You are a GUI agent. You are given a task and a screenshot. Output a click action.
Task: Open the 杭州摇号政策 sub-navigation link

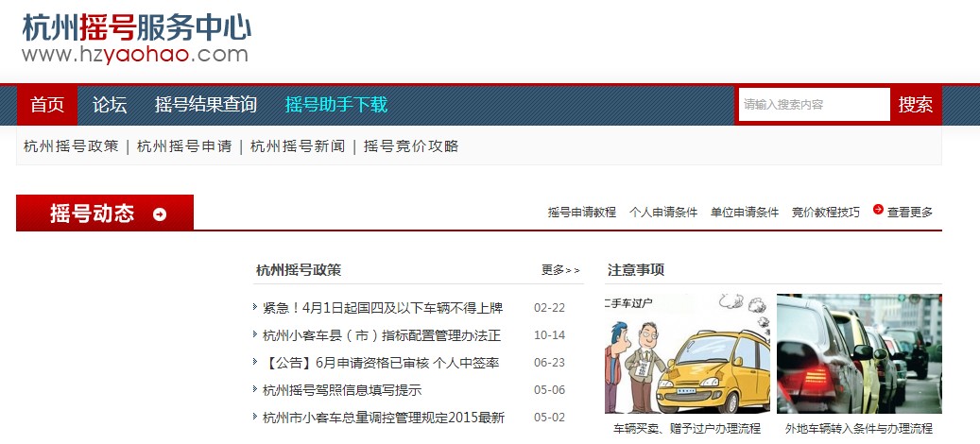(x=71, y=146)
